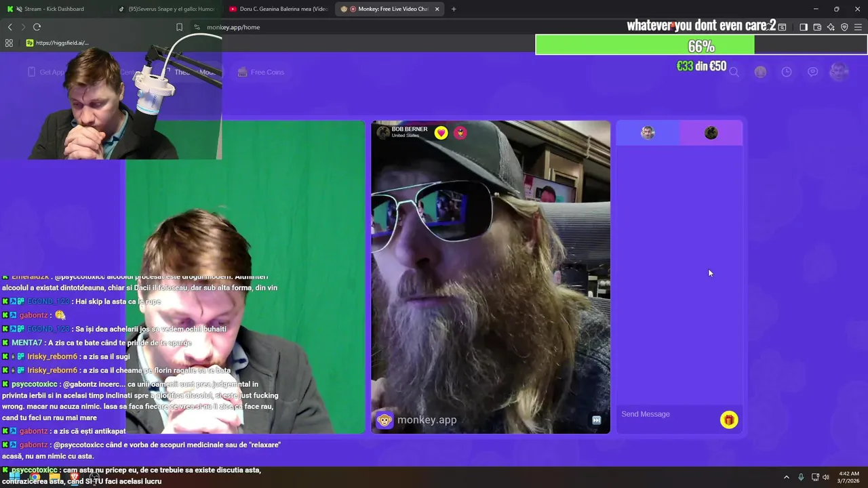Viewport: 868px width, 488px height.
Task: Reload the monkey.app page
Action: tap(37, 27)
